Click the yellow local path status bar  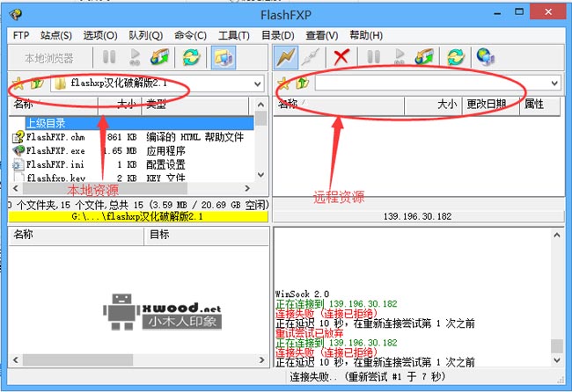click(138, 216)
